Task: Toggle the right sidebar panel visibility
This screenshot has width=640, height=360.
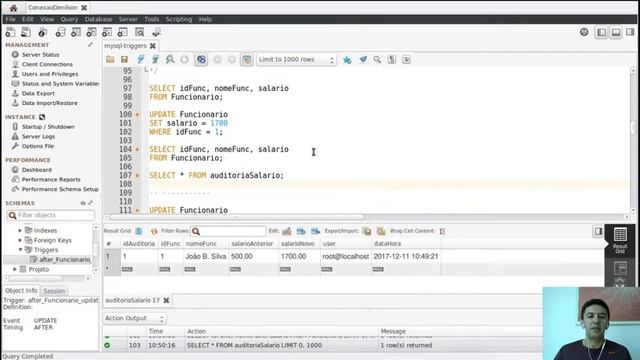Action: click(x=630, y=32)
